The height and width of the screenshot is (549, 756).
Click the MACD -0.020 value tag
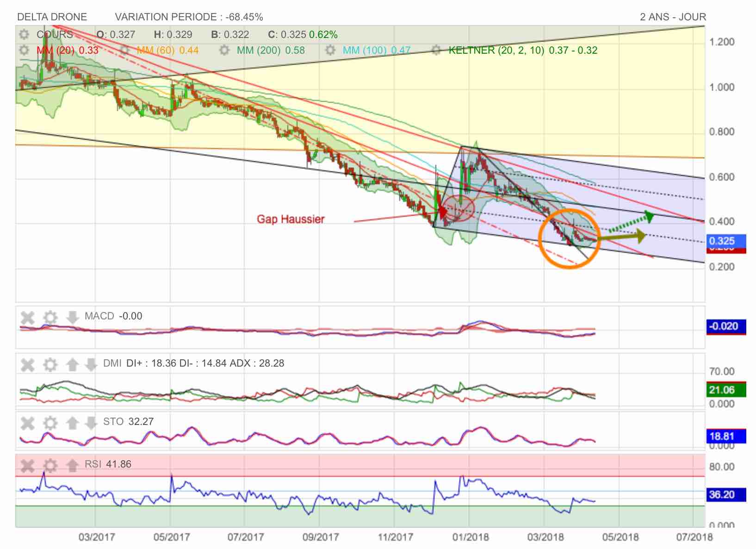(726, 326)
